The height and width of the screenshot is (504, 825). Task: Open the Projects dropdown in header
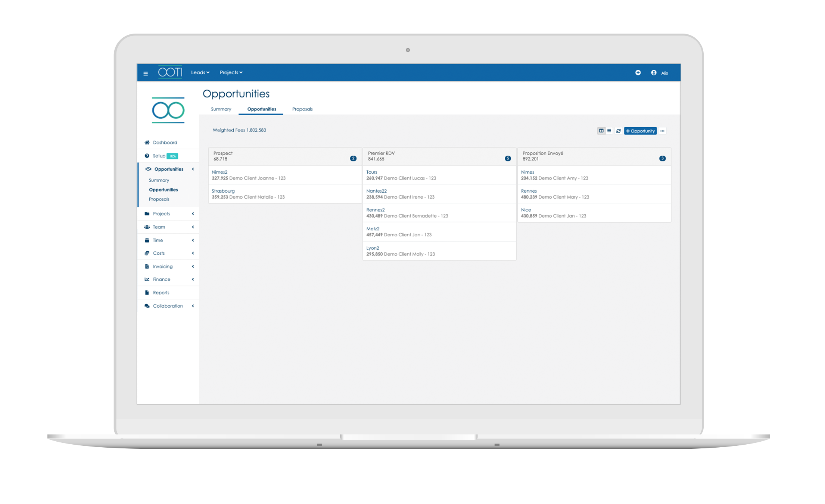pyautogui.click(x=231, y=72)
